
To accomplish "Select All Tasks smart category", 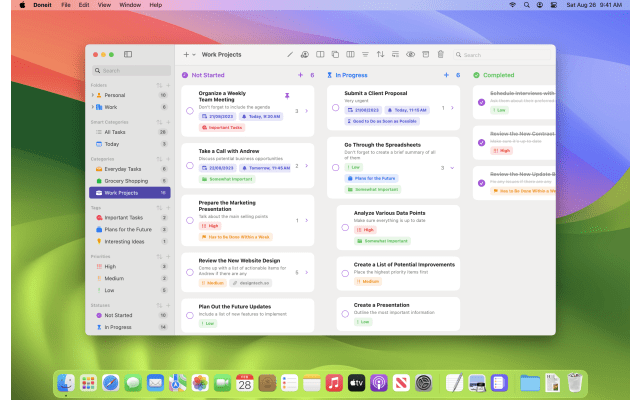I will point(130,132).
